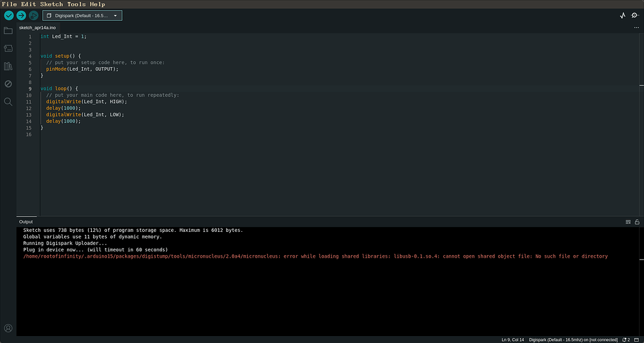Start debugging with the toolbar debug icon
Screen dimensions: 644x343
(x=33, y=15)
